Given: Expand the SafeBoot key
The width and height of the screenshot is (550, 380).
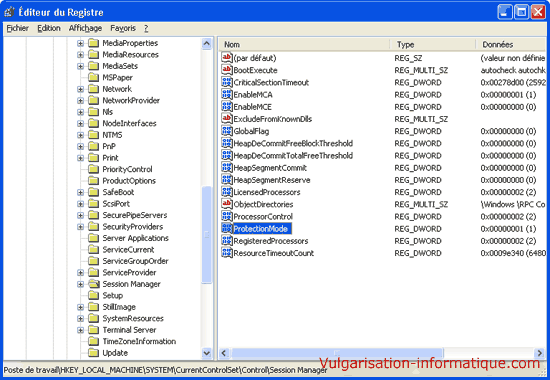Looking at the screenshot, I should click(x=80, y=192).
